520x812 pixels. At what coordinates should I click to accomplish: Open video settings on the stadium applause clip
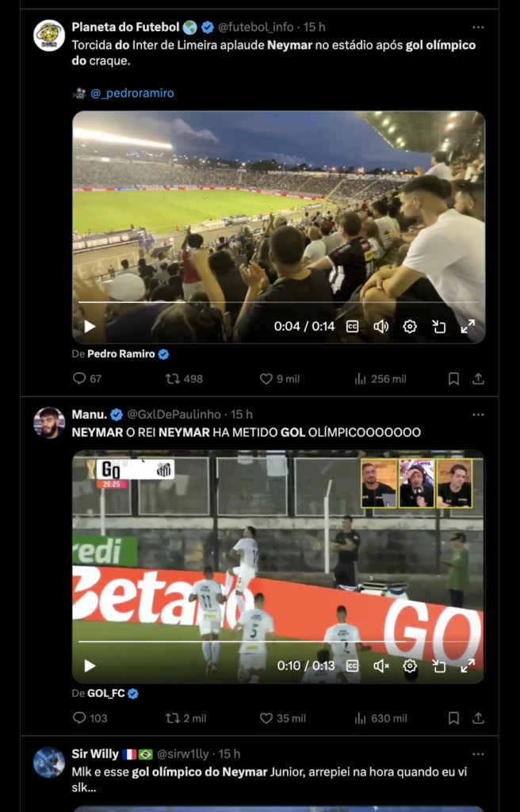point(410,326)
